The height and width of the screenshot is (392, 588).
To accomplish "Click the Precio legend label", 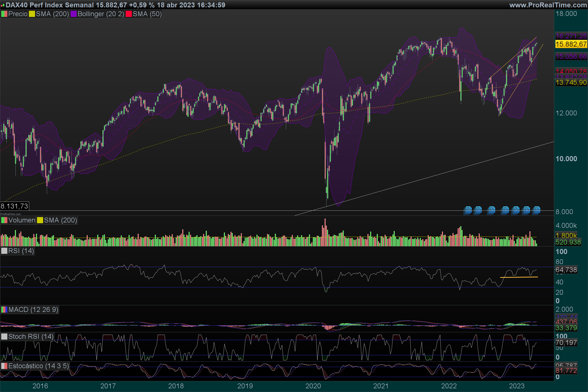I will [x=17, y=14].
